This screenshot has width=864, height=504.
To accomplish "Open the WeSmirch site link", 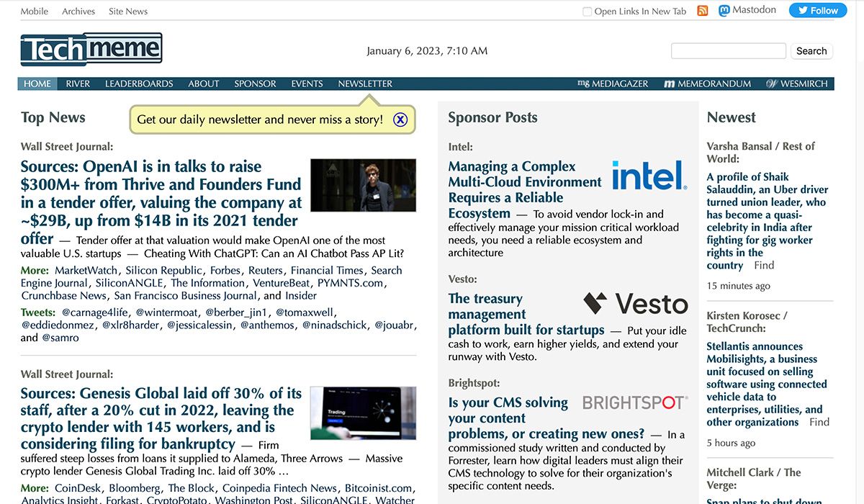I will [x=797, y=84].
